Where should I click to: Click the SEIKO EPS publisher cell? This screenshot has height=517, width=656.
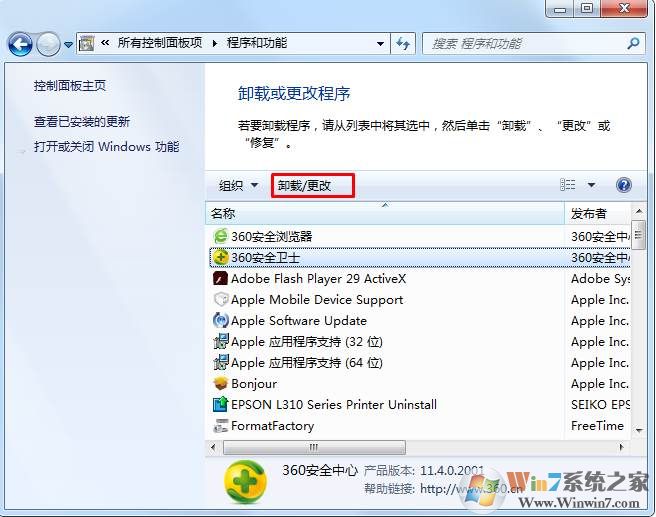600,405
